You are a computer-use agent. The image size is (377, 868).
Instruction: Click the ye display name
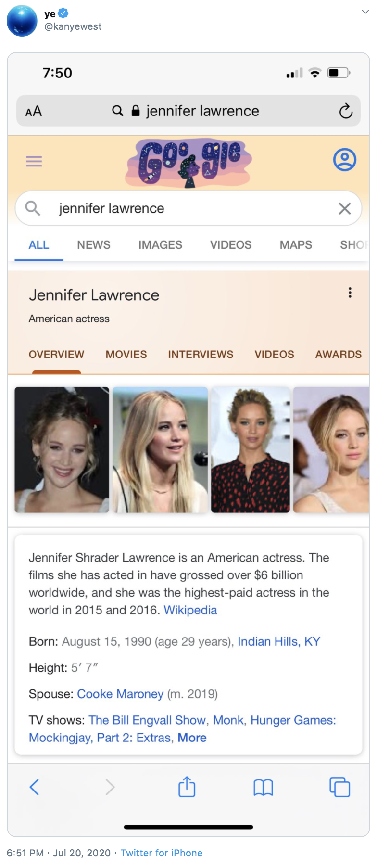point(50,14)
